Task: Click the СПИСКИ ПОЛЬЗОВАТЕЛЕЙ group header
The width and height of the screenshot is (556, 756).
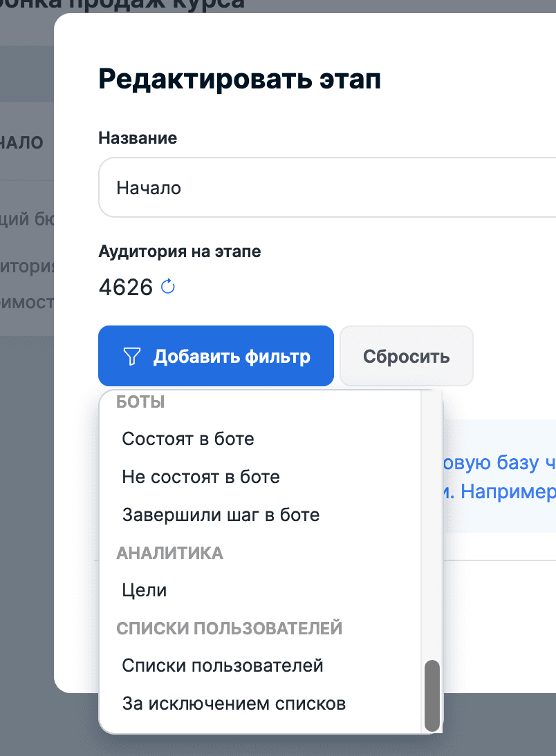Action: (x=229, y=628)
